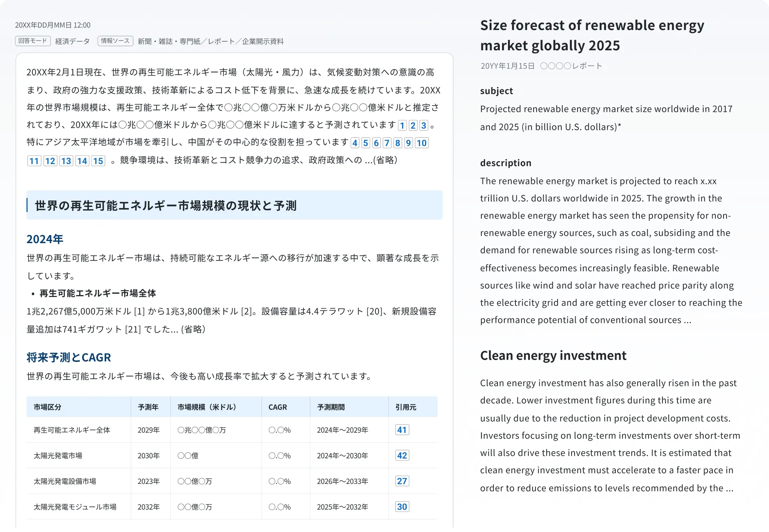Open citation reference 7
Screen dimensions: 769x532
[387, 143]
